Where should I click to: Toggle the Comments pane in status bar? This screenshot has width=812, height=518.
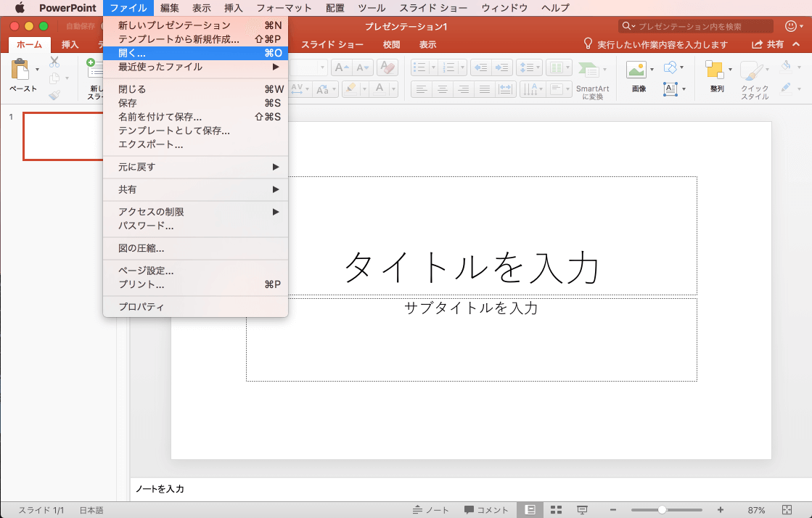486,510
